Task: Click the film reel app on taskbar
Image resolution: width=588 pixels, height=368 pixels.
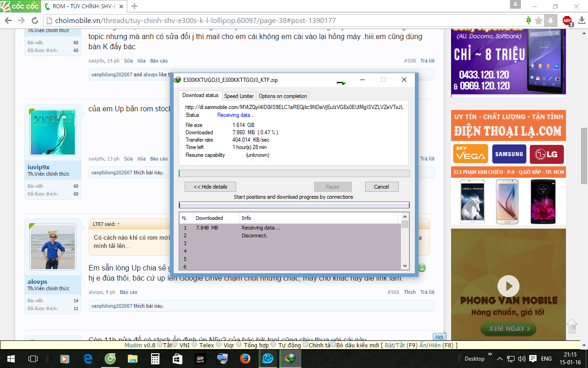Action: 268,359
